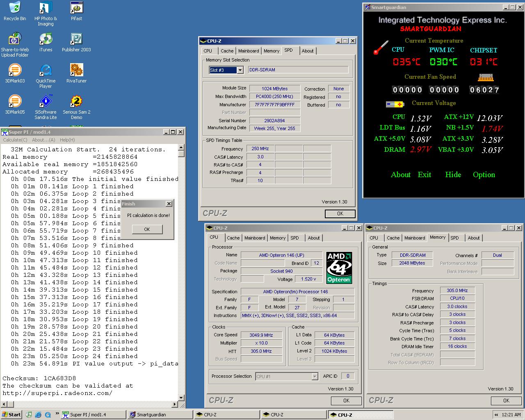The image size is (525, 420).
Task: Open Option in Smartguardian
Action: 484,175
